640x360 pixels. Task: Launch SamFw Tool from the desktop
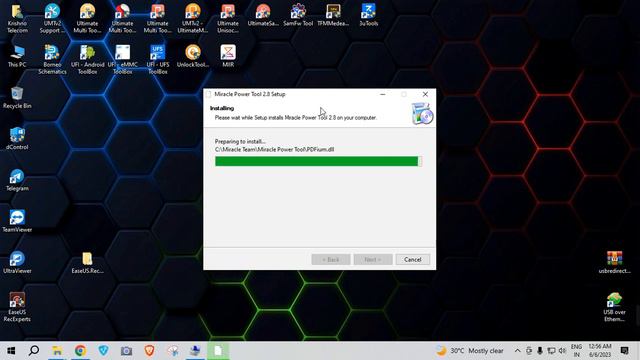tap(298, 15)
